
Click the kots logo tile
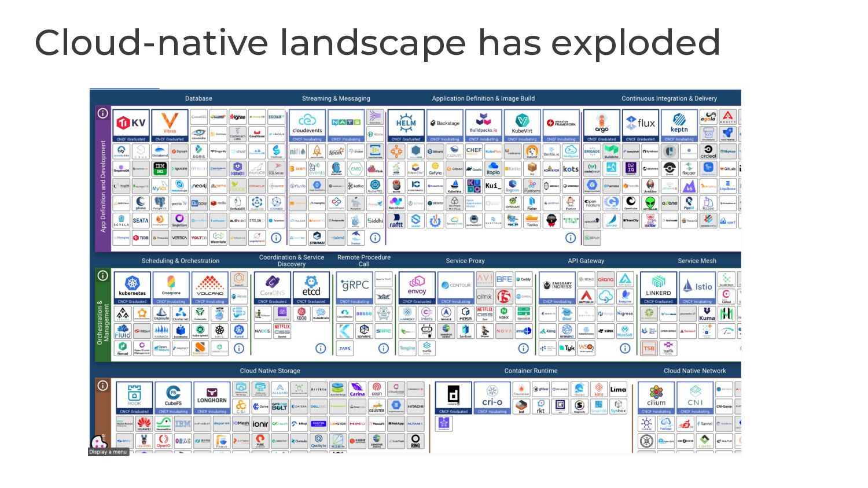pyautogui.click(x=571, y=169)
